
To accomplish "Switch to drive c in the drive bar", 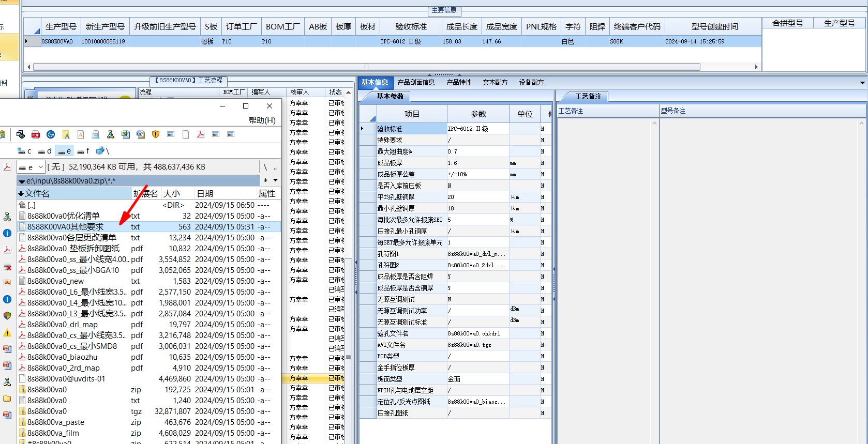I will coord(24,151).
